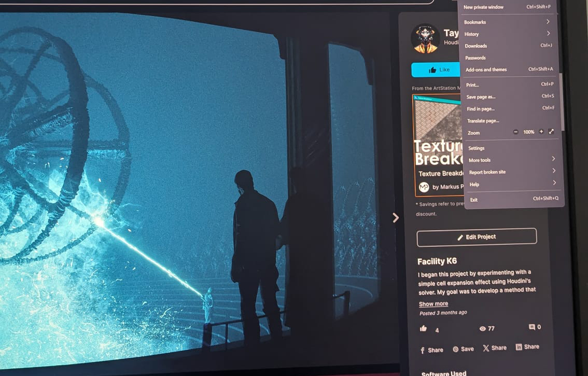Select Save page as… menu entry

pyautogui.click(x=510, y=96)
